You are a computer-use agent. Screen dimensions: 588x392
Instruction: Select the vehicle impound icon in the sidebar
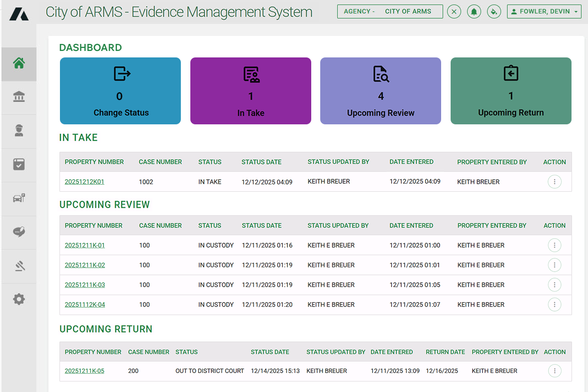click(x=18, y=198)
